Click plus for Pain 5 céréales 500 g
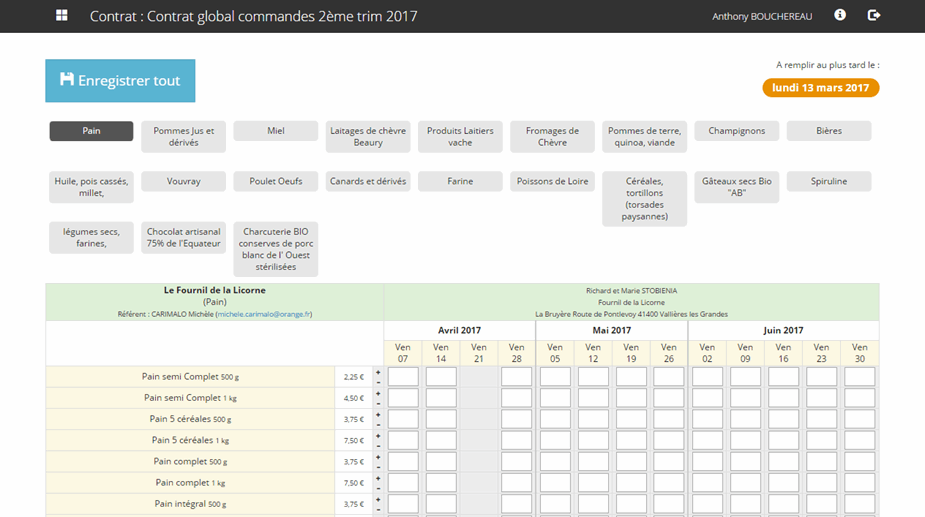925x517 pixels. click(x=378, y=414)
